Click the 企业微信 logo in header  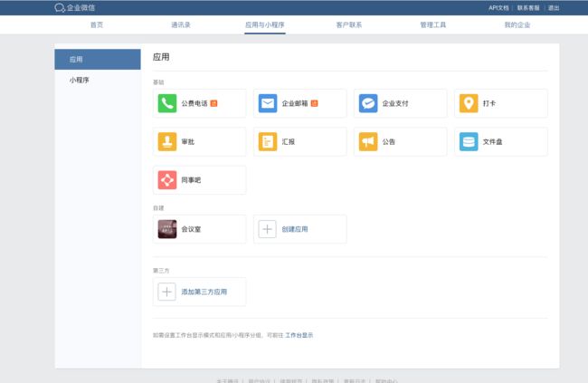[x=74, y=7]
